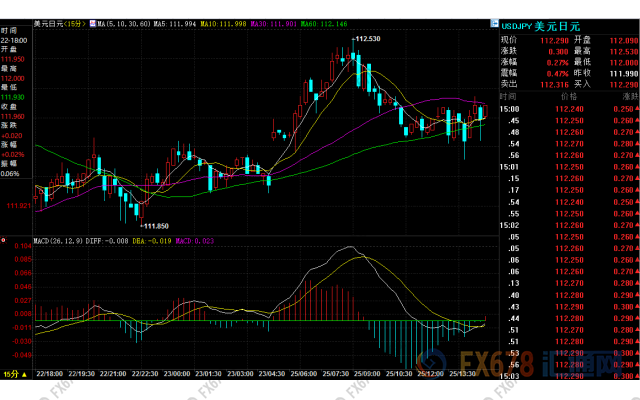Click the +112.530 high price marker

tap(366, 39)
